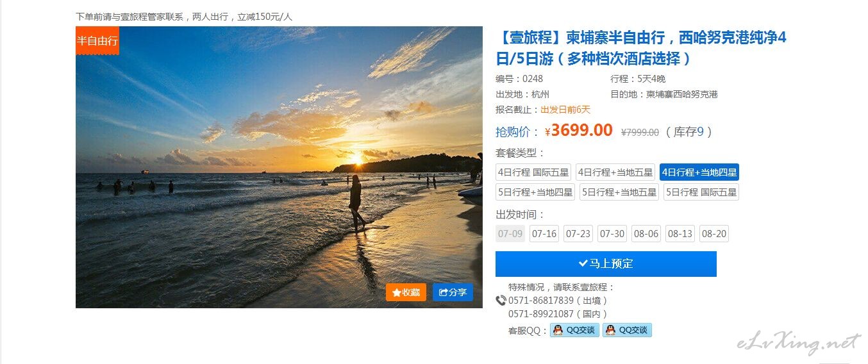
Task: Select the 4日行程+当地五星 package
Action: point(615,172)
